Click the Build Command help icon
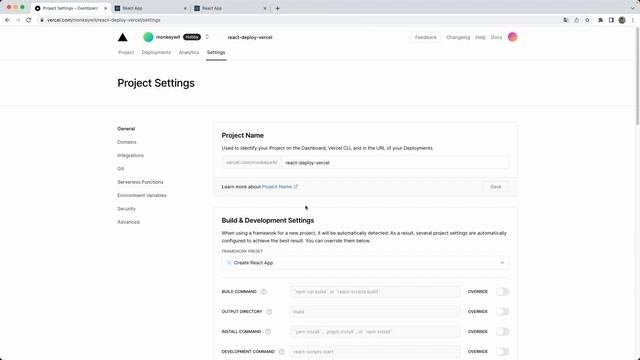Viewport: 640px width, 360px height. pos(264,292)
